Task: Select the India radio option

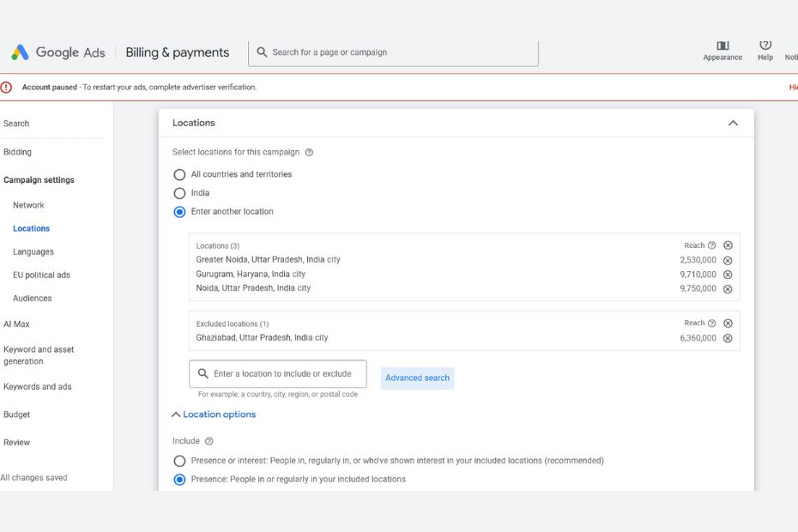Action: (179, 193)
